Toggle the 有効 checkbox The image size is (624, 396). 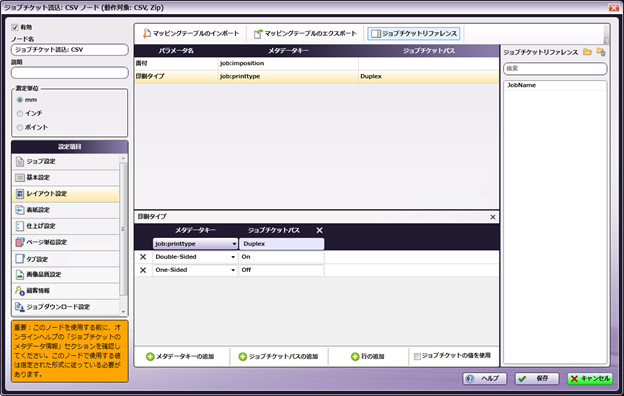15,27
